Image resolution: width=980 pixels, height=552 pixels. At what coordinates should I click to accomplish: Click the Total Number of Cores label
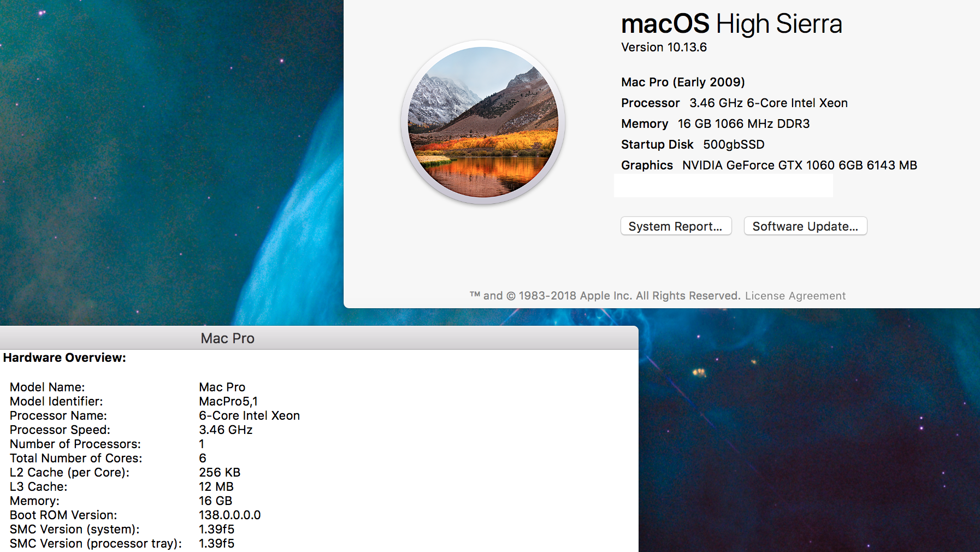click(76, 458)
